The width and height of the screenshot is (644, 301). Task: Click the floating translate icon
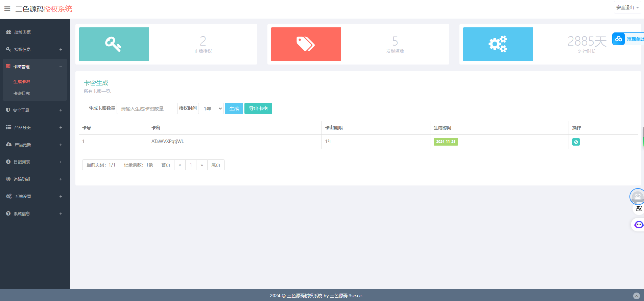click(x=639, y=208)
